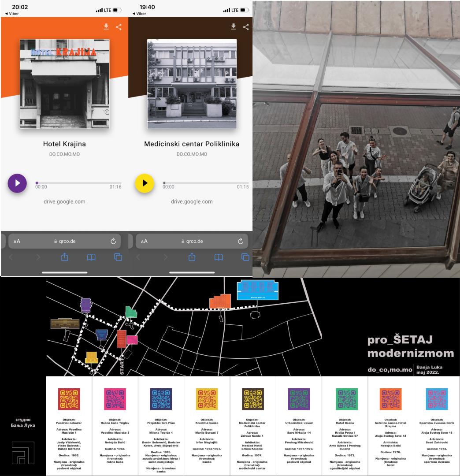
Task: Reload the page in left Safari address bar
Action: 113,241
